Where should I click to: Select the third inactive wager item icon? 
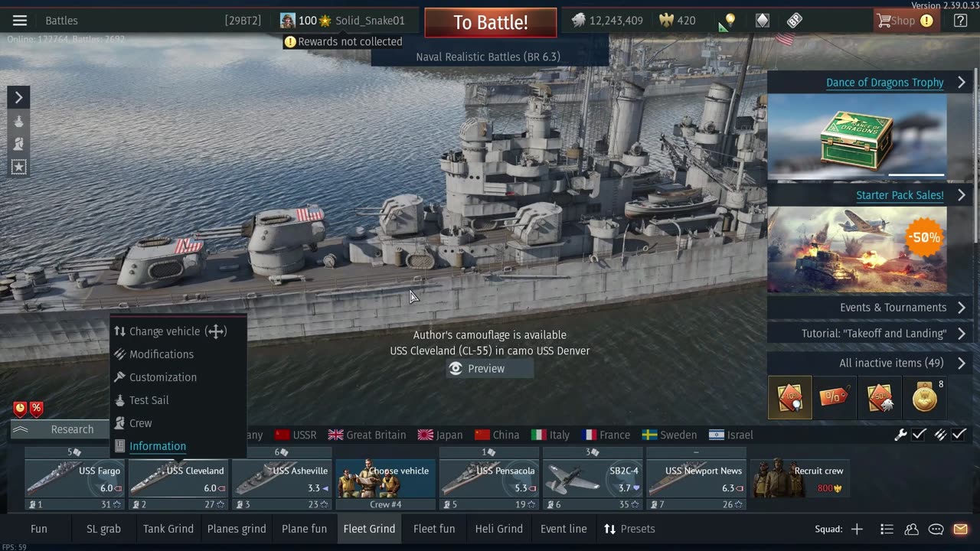point(879,398)
